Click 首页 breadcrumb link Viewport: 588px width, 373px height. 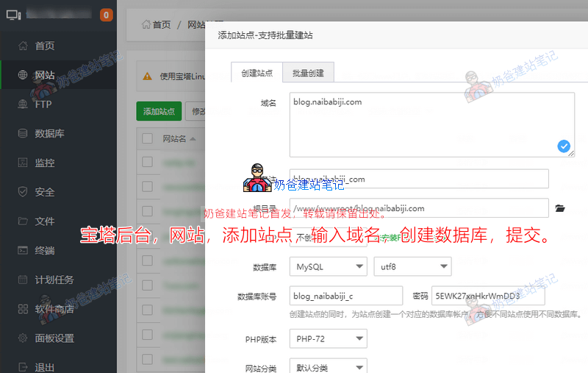[162, 25]
